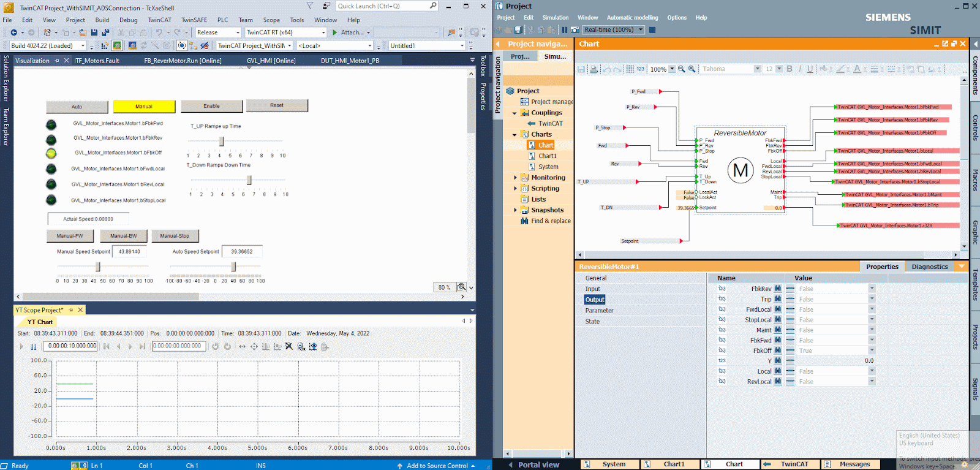The width and height of the screenshot is (980, 470).
Task: Click the delete-cursors X icon in scope toolbar
Action: click(289, 346)
